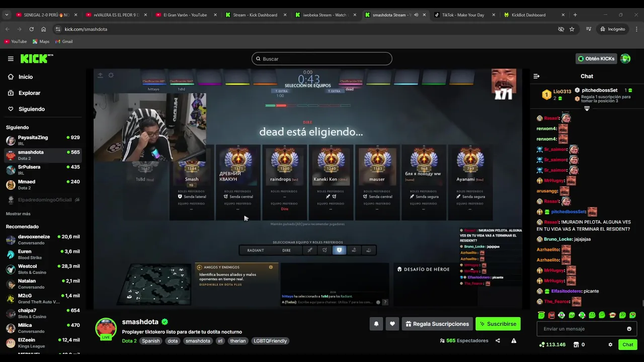The height and width of the screenshot is (362, 644).
Task: Click the 565 Espectadores count
Action: 464,340
